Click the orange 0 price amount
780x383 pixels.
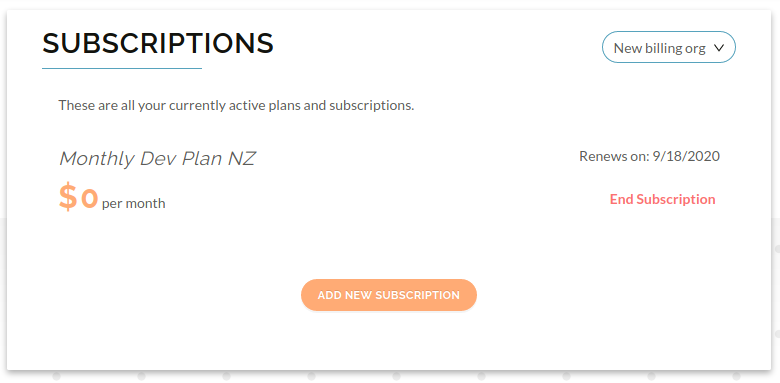[89, 197]
